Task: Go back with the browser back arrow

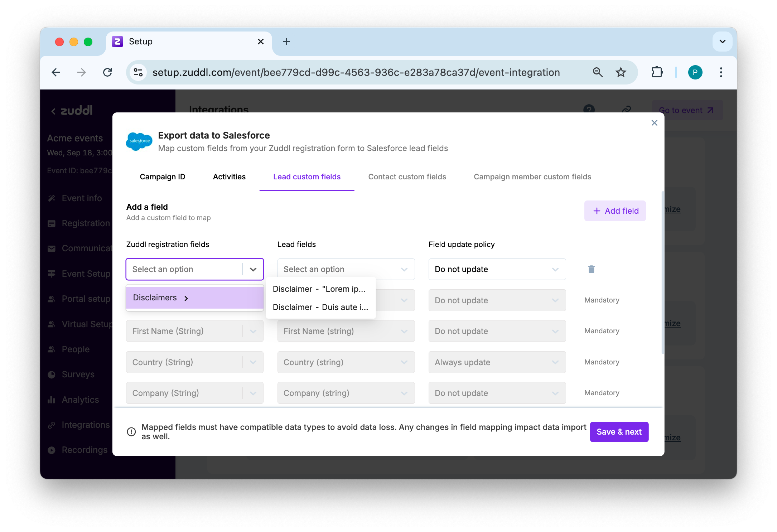Action: tap(56, 72)
